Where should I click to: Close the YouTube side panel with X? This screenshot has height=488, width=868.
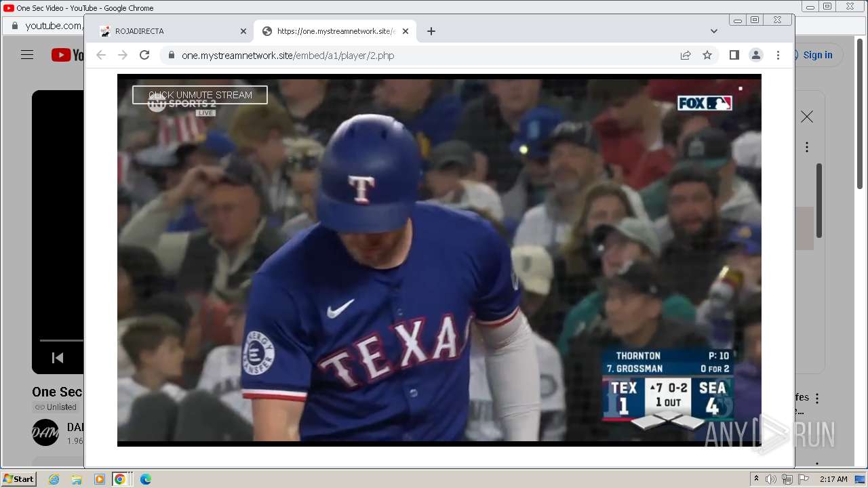pyautogui.click(x=807, y=117)
